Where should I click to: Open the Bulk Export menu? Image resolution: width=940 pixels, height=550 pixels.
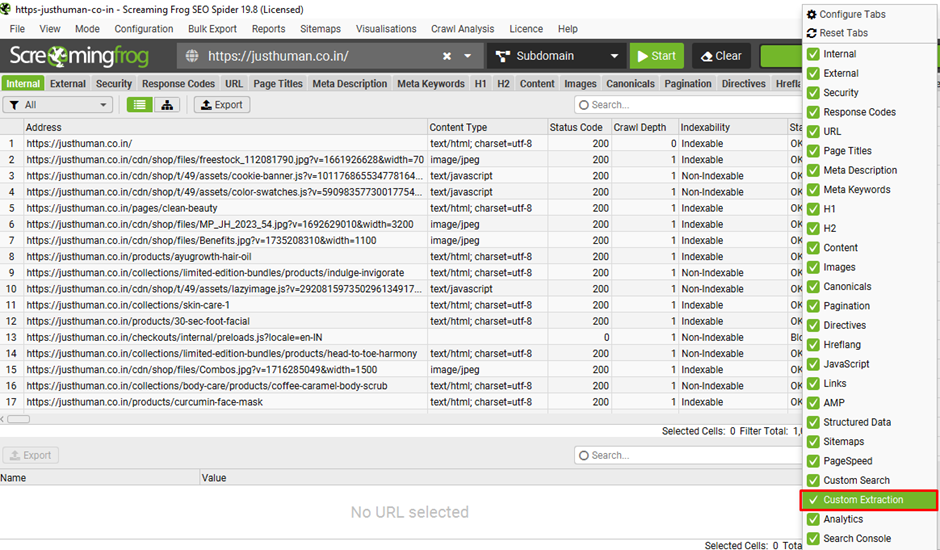[x=212, y=29]
